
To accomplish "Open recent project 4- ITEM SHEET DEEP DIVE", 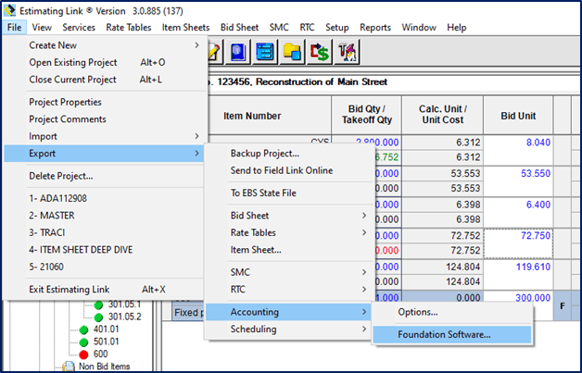I will click(81, 250).
